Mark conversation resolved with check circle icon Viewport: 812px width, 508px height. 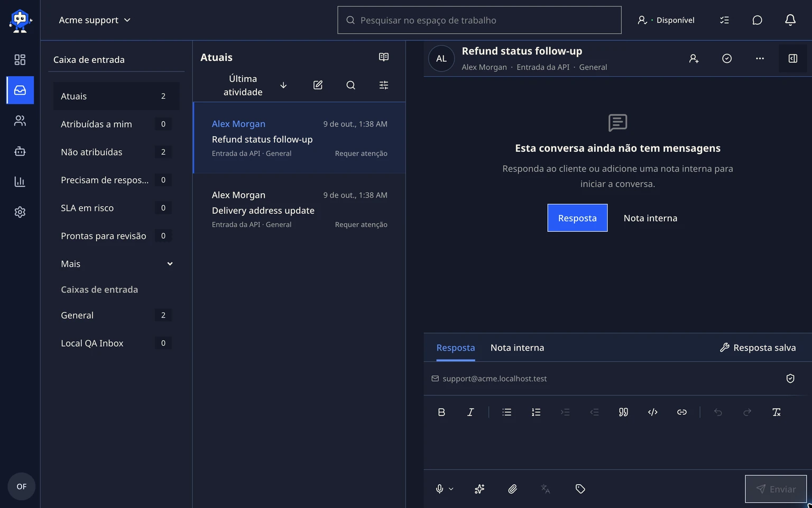727,59
